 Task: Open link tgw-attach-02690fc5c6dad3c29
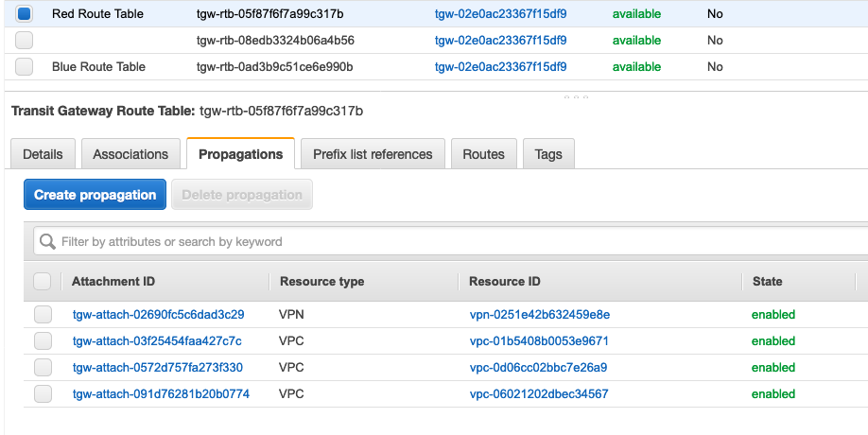[x=158, y=315]
